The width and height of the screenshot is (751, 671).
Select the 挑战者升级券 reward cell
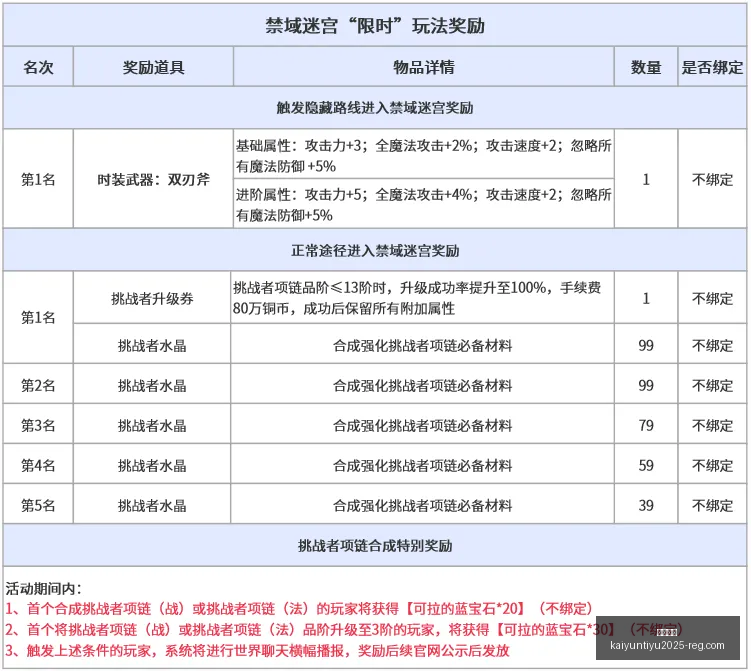point(152,298)
